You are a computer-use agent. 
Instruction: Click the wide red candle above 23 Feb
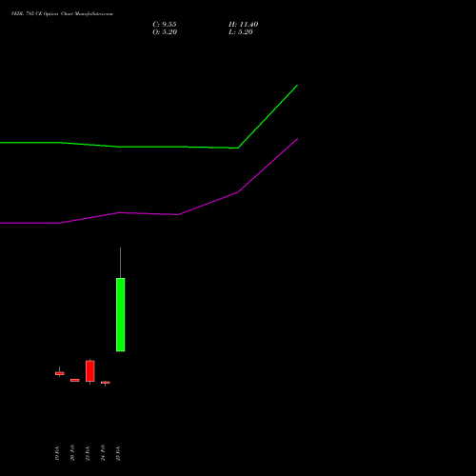[90, 371]
